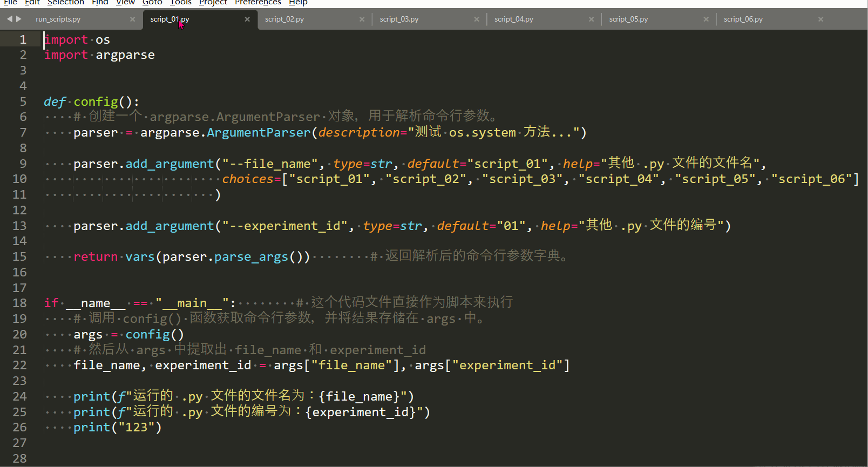Click 'ArgumentParser' on line 7
This screenshot has height=467, width=868.
pos(259,132)
